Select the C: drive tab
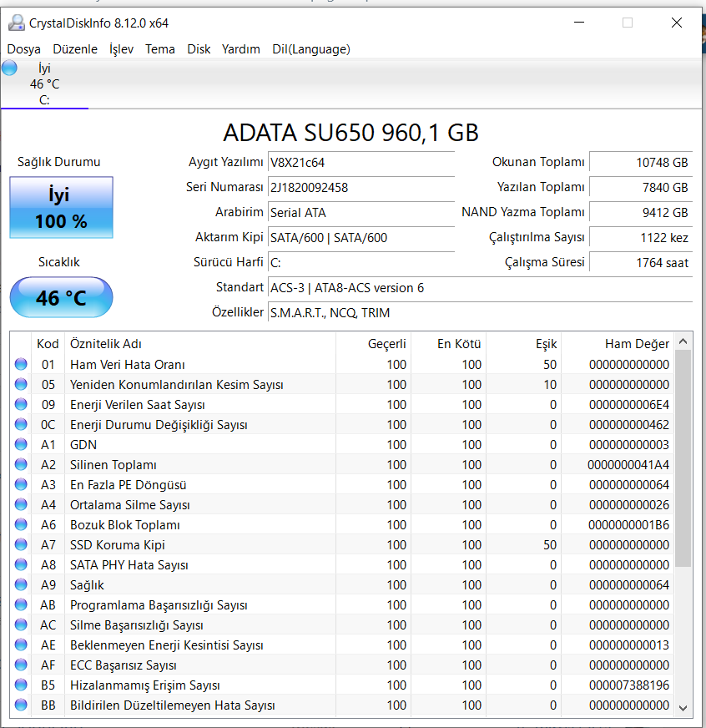 (44, 84)
